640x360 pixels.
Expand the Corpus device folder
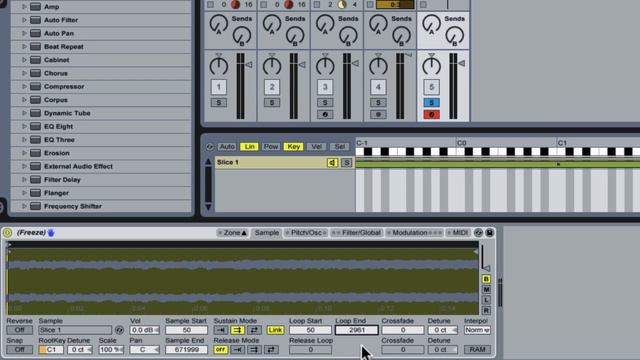coord(24,100)
